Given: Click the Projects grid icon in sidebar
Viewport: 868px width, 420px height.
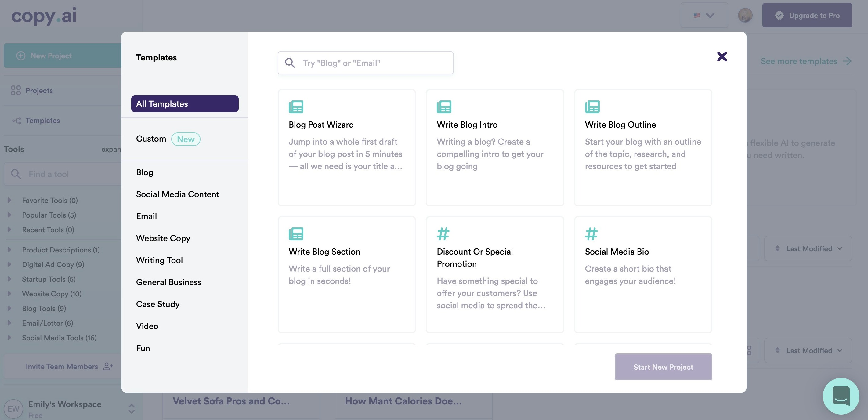Looking at the screenshot, I should [x=16, y=90].
